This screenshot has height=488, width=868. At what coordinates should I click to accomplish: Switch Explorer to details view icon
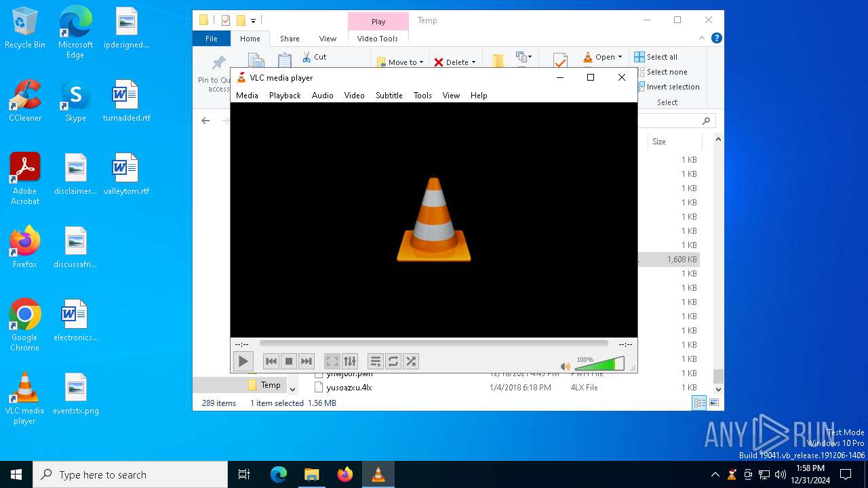tap(699, 403)
